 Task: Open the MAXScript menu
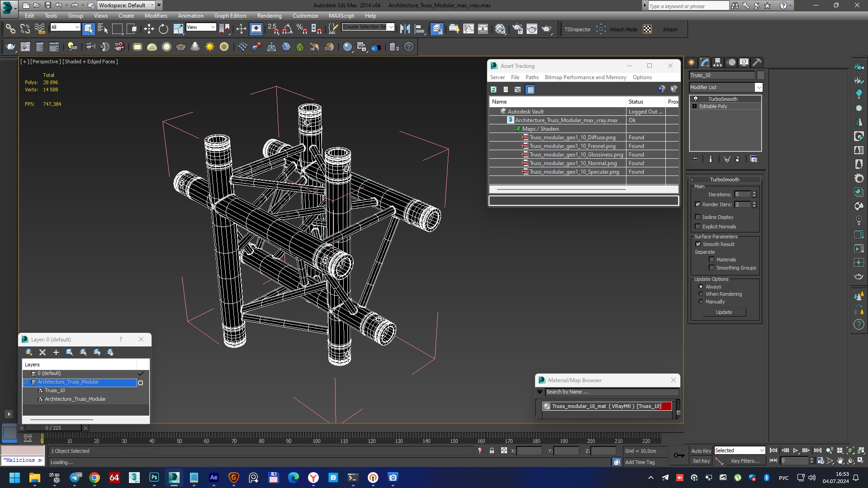coord(341,16)
